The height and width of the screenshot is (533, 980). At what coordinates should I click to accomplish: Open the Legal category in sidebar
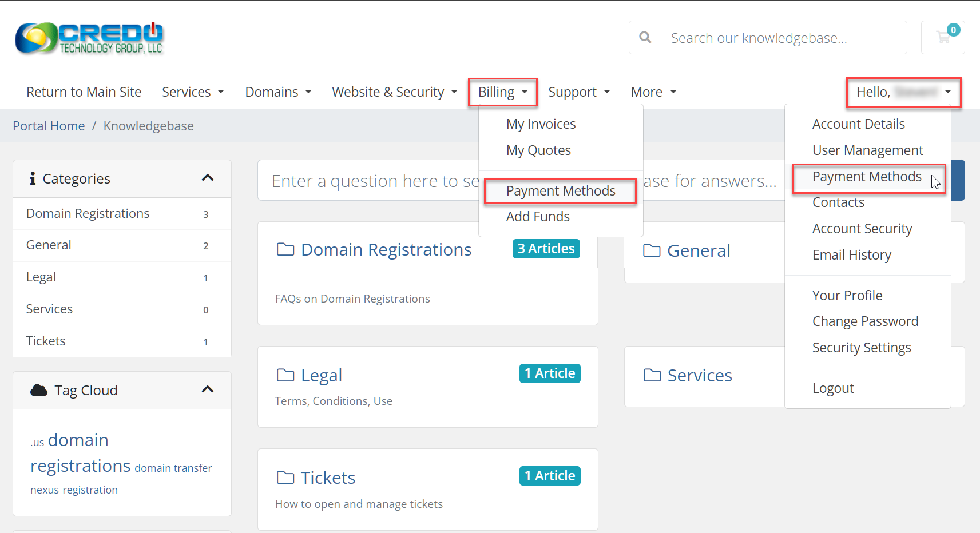41,277
